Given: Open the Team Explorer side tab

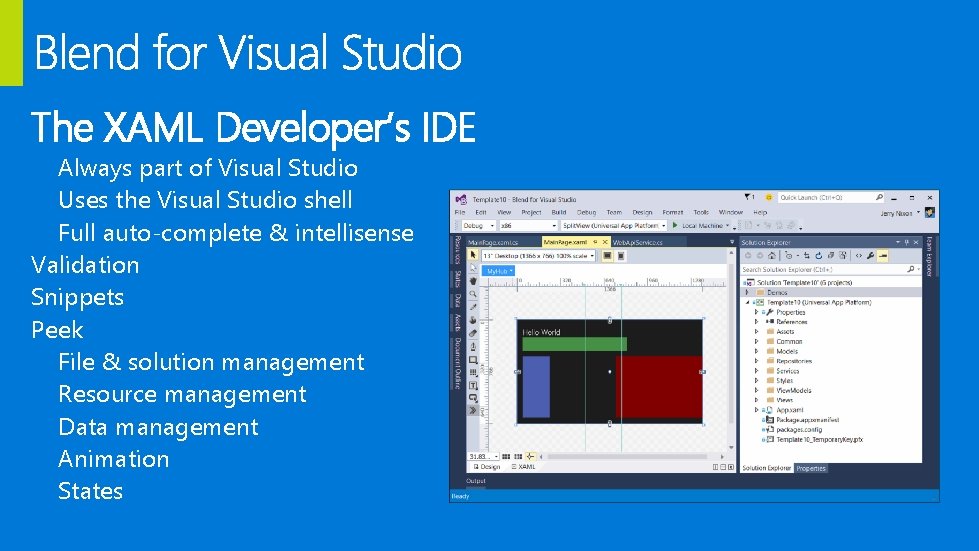Looking at the screenshot, I should [929, 256].
